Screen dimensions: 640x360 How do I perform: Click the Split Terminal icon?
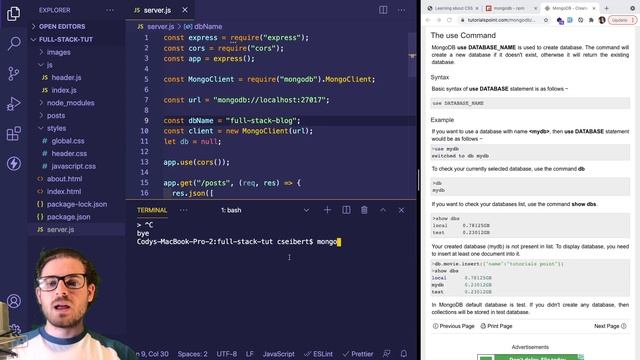[x=346, y=210]
